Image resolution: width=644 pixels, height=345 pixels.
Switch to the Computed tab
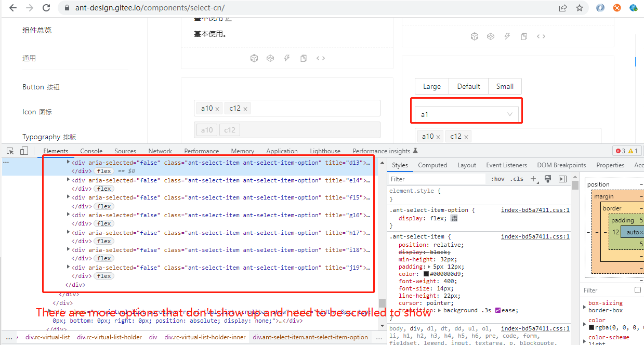point(432,165)
